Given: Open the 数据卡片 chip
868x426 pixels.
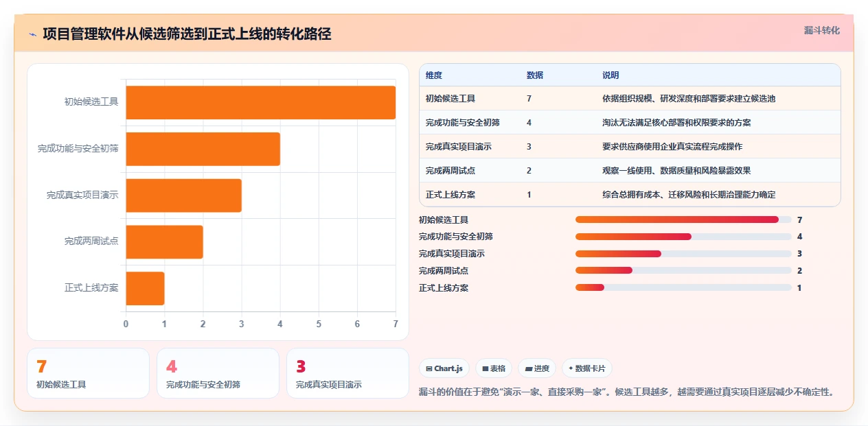Looking at the screenshot, I should 587,368.
